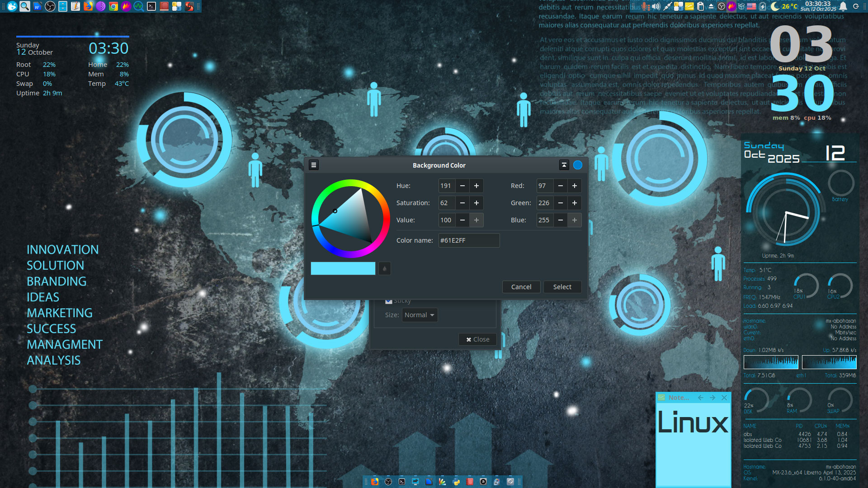Open Firefox from the top launcher

point(88,6)
